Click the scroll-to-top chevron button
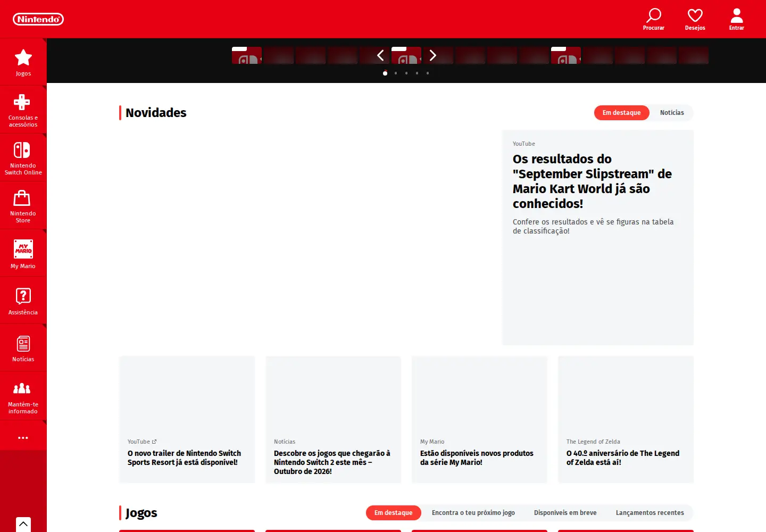Image resolution: width=766 pixels, height=532 pixels. click(x=23, y=524)
